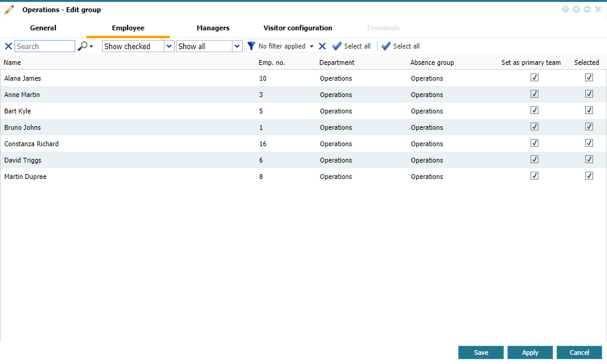
Task: Open the Show checked dropdown
Action: point(138,46)
